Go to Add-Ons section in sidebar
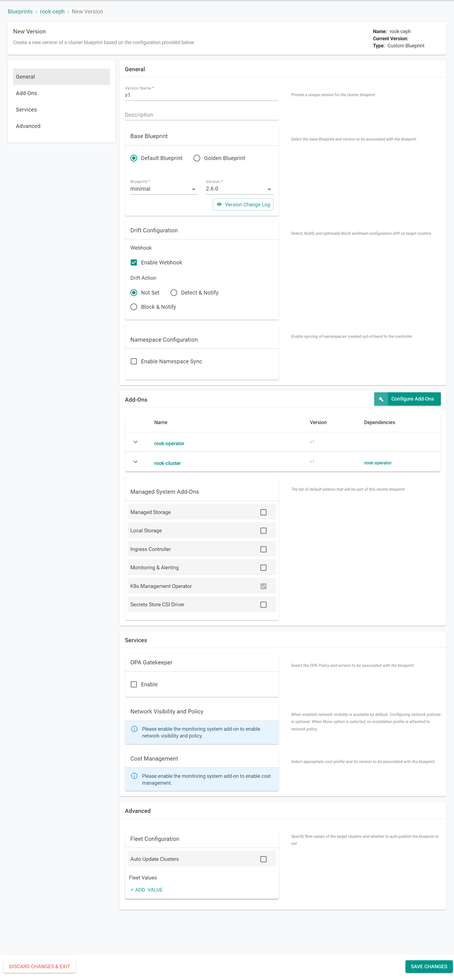 [x=61, y=93]
